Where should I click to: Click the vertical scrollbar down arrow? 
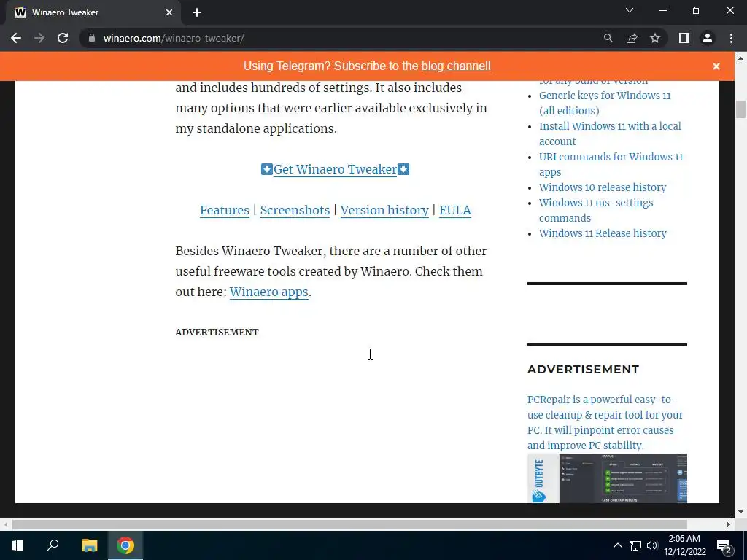pos(740,512)
